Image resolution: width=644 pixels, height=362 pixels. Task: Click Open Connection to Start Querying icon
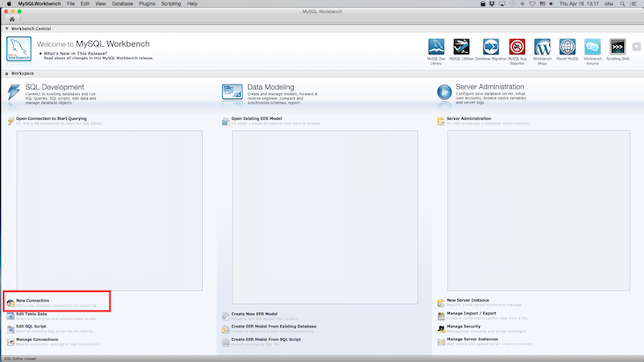pos(10,121)
